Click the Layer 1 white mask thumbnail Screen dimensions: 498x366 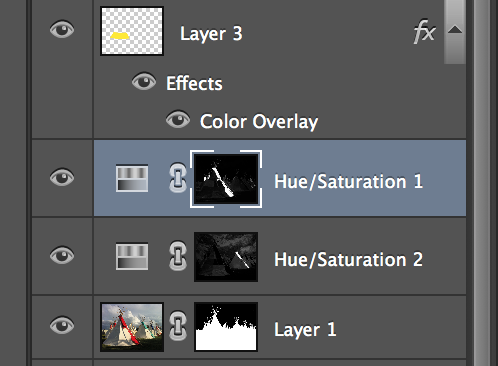pyautogui.click(x=226, y=327)
